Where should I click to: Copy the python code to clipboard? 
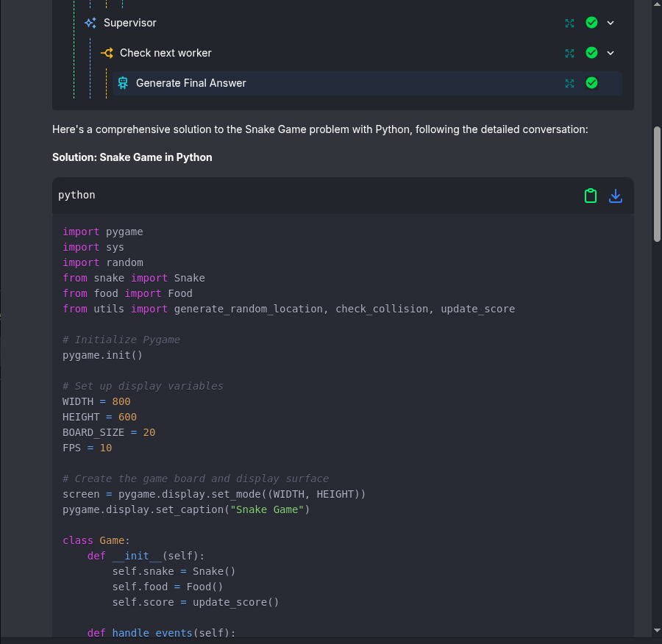click(590, 196)
